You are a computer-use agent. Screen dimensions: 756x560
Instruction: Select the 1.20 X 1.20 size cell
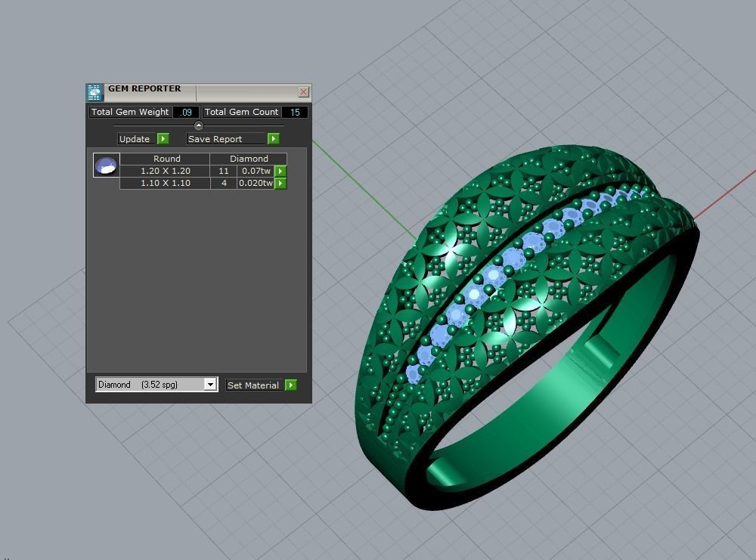(165, 171)
